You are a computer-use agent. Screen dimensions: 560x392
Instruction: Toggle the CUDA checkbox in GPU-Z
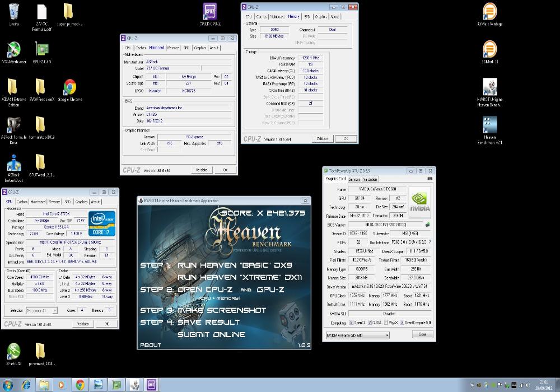pyautogui.click(x=370, y=323)
